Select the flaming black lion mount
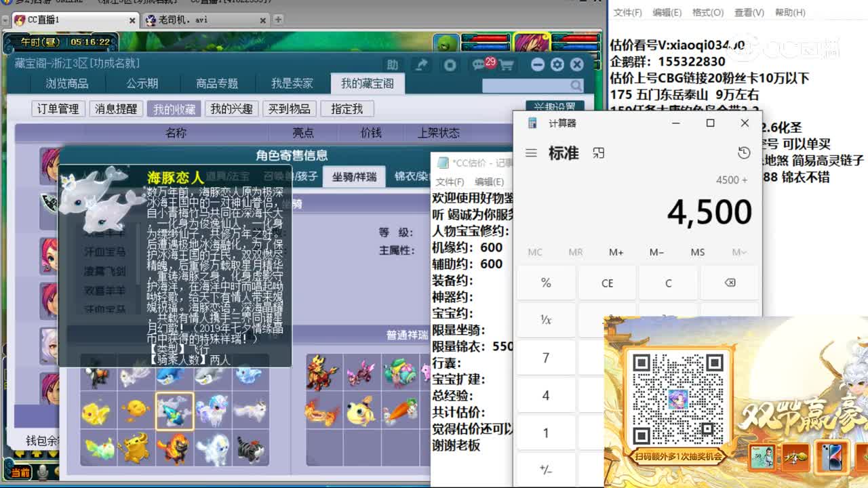This screenshot has height=488, width=868. [x=174, y=447]
